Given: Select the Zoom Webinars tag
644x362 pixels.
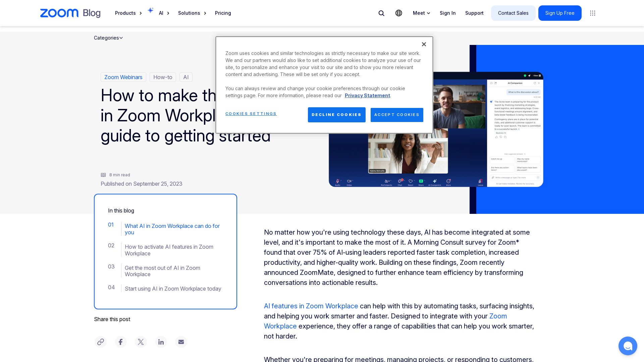Looking at the screenshot, I should (123, 77).
